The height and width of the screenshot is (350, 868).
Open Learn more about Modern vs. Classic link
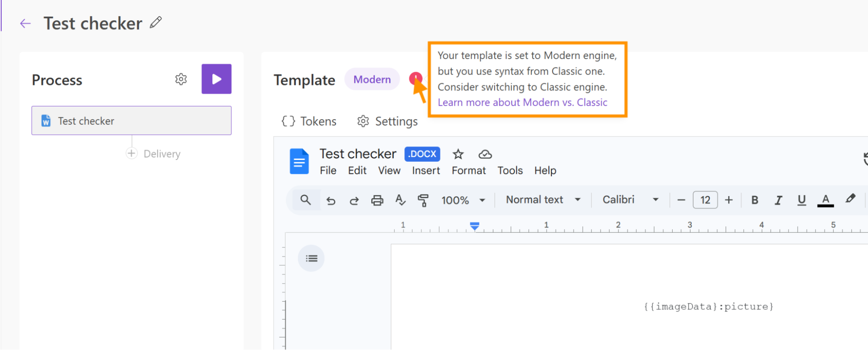522,103
